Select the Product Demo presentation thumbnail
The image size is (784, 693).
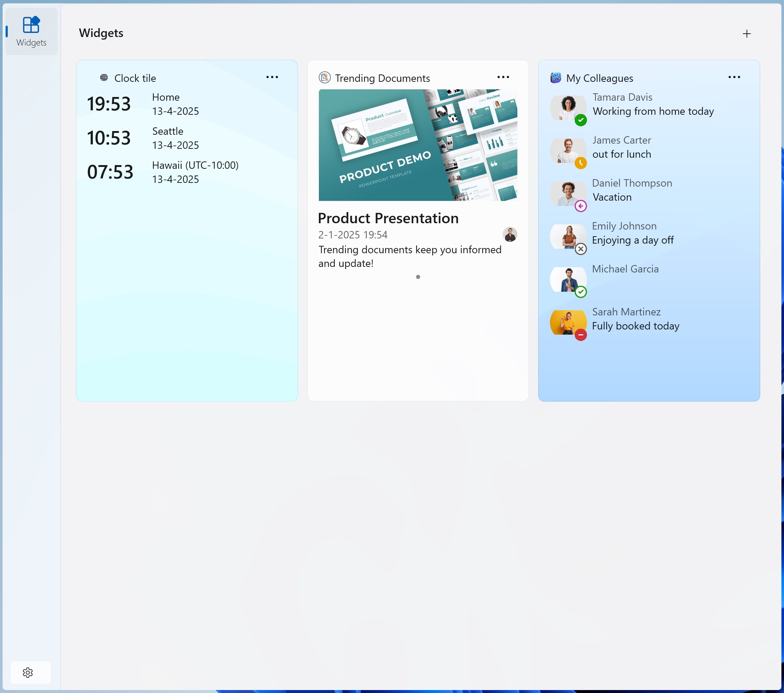(418, 145)
